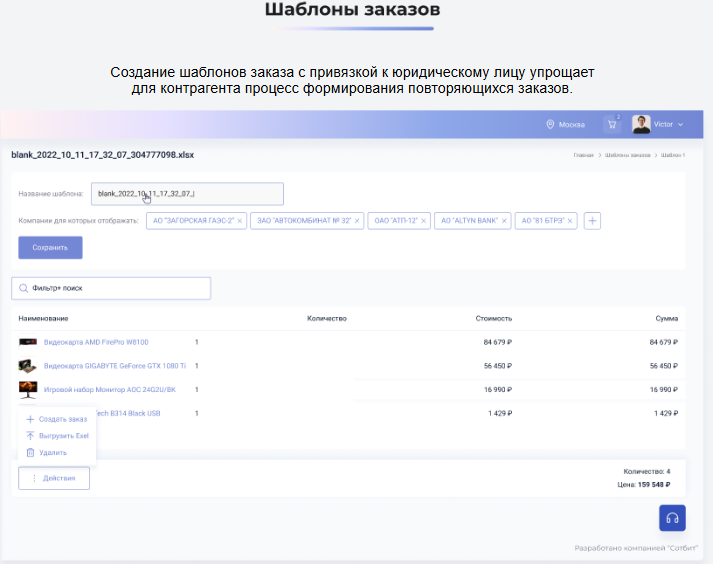
Task: Click the search magnifier icon in filter
Action: pyautogui.click(x=22, y=288)
